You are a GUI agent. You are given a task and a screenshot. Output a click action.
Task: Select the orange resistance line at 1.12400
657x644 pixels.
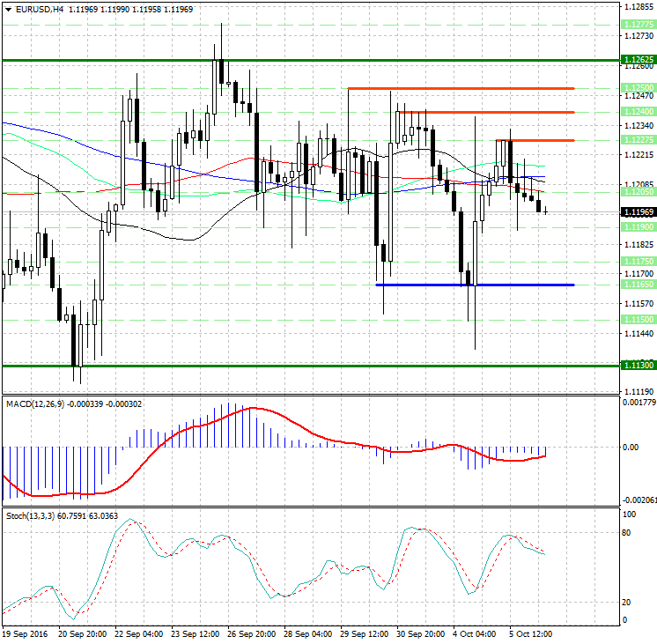pos(486,113)
